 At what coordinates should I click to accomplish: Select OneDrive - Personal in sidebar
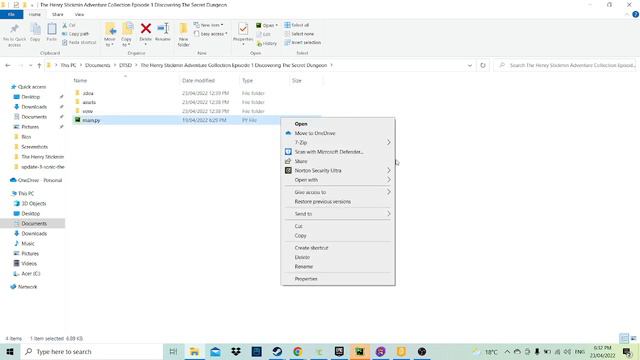36,180
